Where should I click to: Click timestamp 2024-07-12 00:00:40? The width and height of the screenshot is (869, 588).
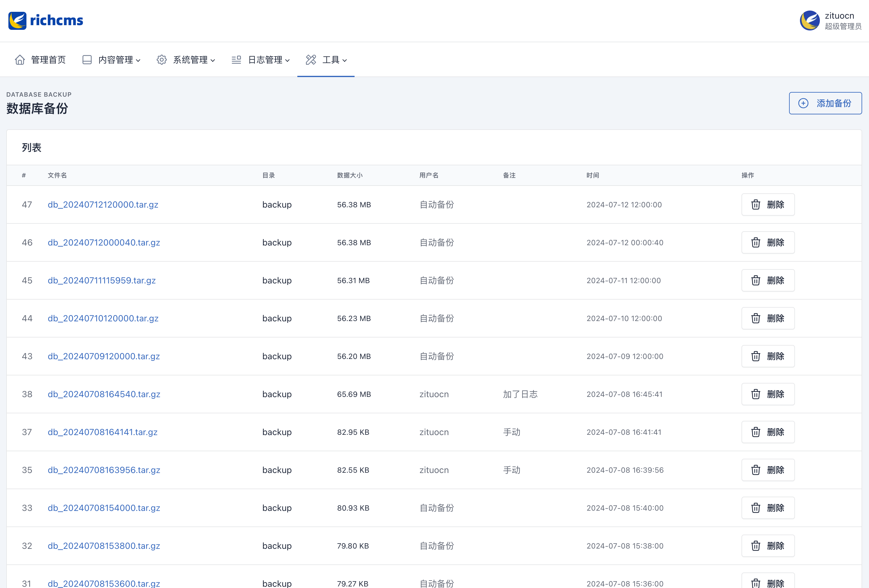pos(625,242)
